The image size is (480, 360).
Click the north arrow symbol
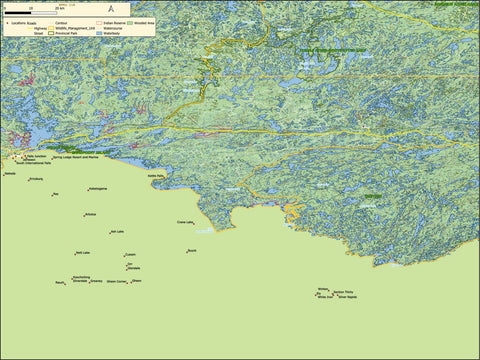click(111, 9)
